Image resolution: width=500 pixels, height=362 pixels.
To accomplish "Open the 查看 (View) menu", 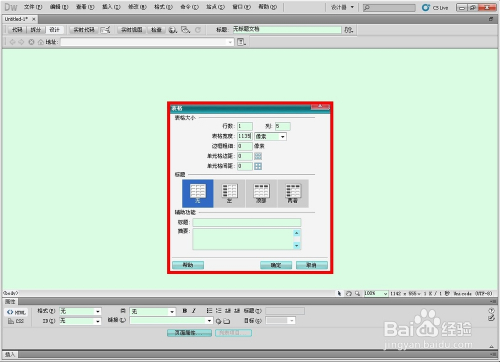I will 85,7.
